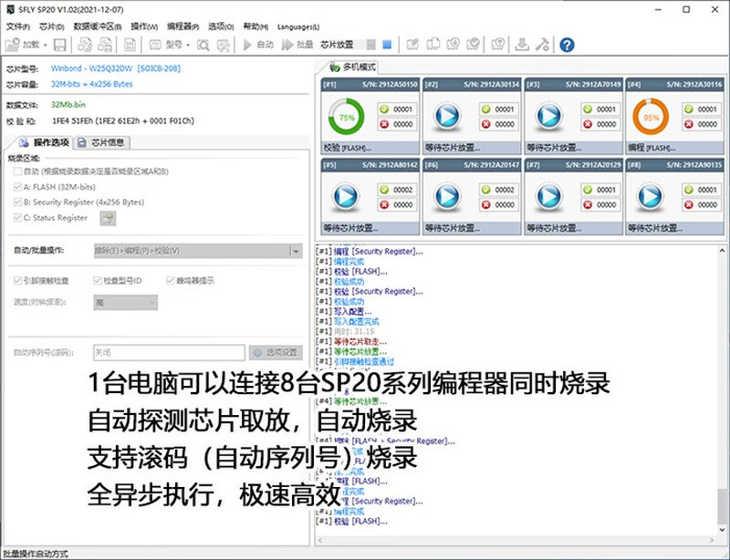Toggle the A: FLASH (32M-bits) checkbox
This screenshot has width=730, height=560.
click(x=18, y=187)
